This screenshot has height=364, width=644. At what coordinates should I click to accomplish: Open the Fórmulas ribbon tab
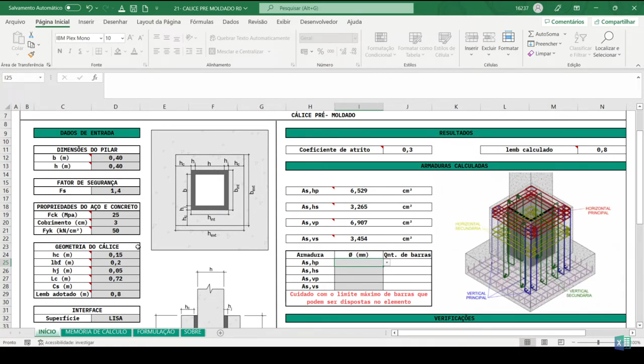[201, 22]
